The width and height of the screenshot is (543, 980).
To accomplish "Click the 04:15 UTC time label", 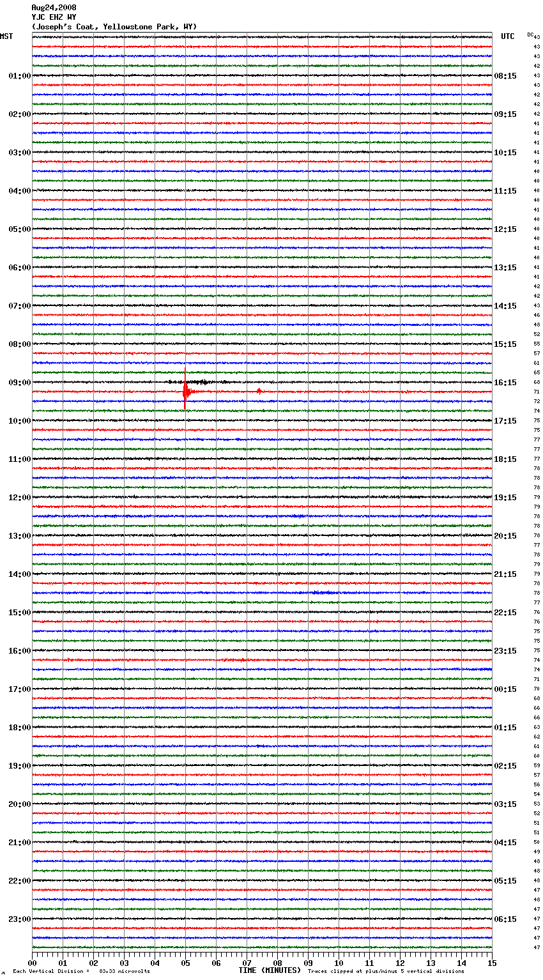I will [x=505, y=843].
